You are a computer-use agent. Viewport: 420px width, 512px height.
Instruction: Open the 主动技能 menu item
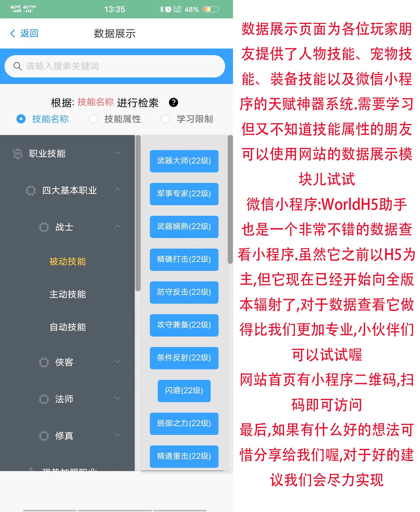[x=68, y=294]
